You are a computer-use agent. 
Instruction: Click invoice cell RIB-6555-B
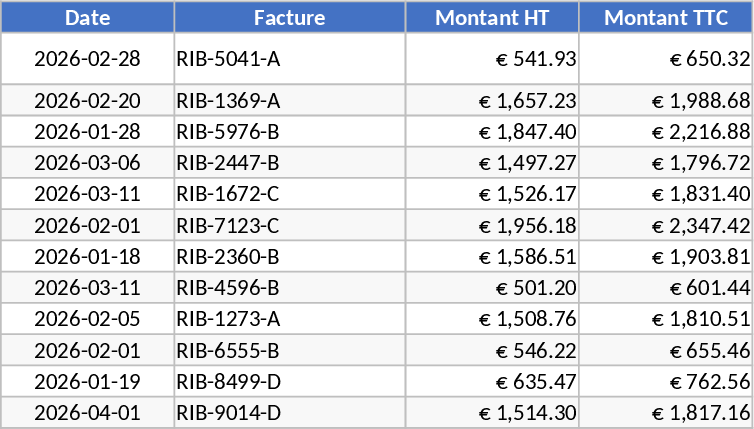click(290, 350)
